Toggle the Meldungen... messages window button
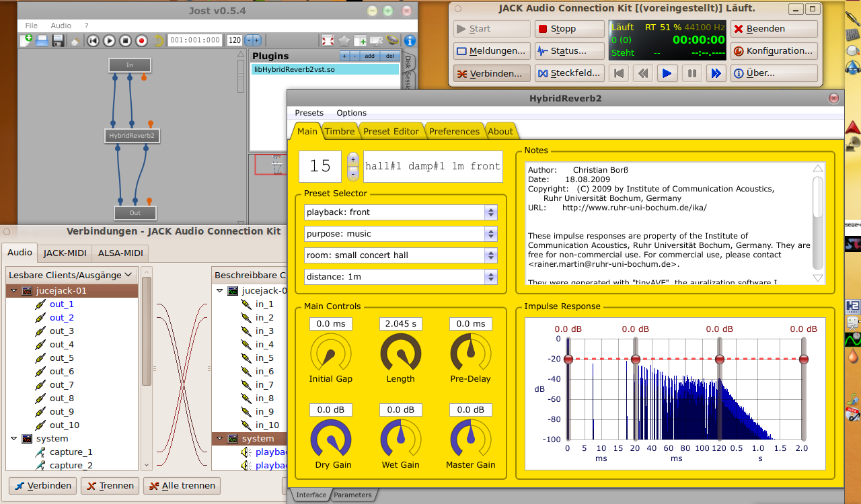The height and width of the screenshot is (504, 861). pyautogui.click(x=490, y=51)
